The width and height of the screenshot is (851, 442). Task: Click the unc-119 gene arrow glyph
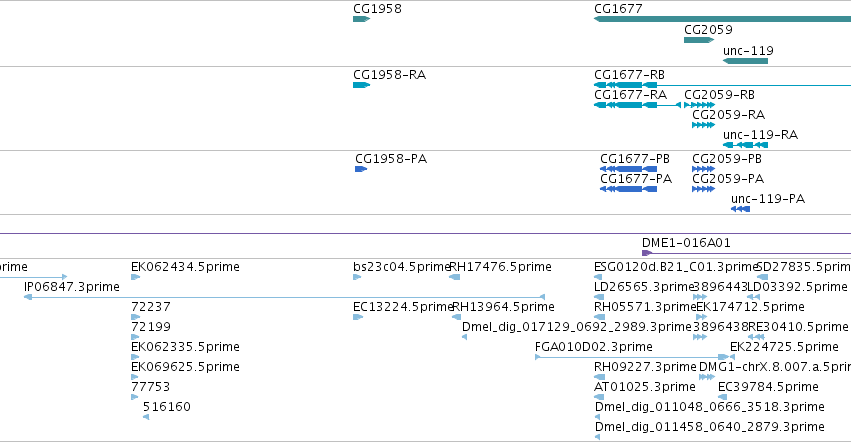point(745,61)
